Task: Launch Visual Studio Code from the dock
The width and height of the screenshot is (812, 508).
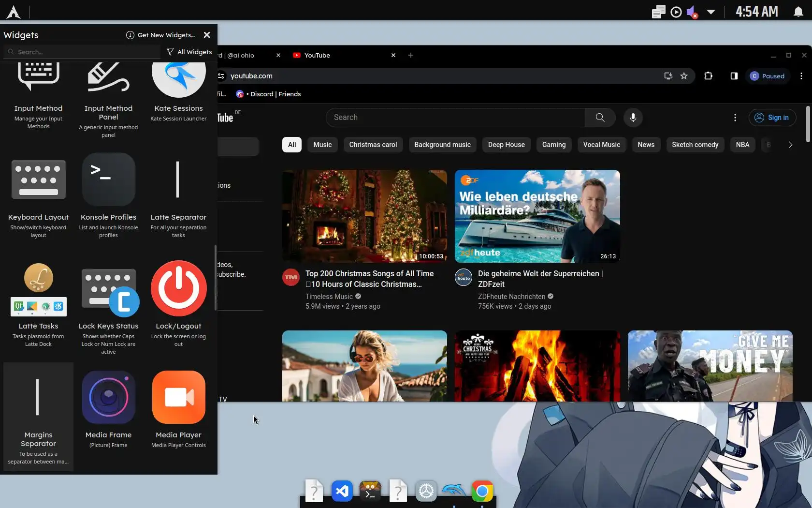Action: (342, 492)
